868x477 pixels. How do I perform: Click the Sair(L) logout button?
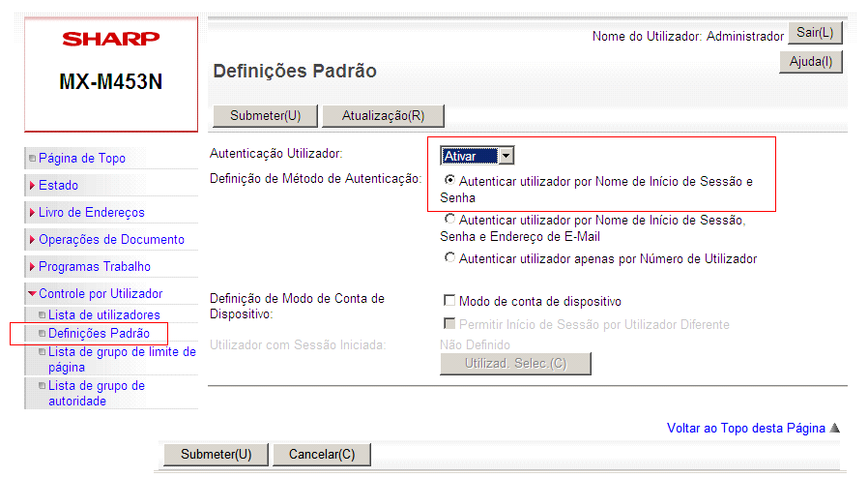pyautogui.click(x=815, y=33)
